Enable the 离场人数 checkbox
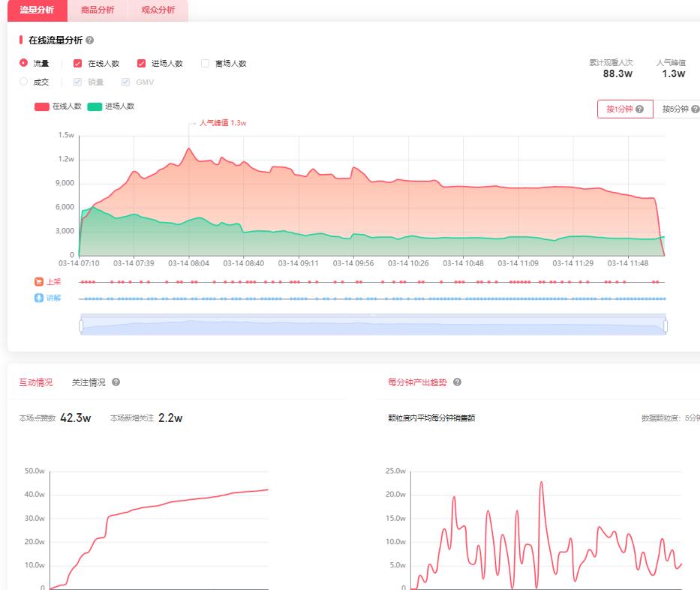700x590 pixels. point(205,64)
